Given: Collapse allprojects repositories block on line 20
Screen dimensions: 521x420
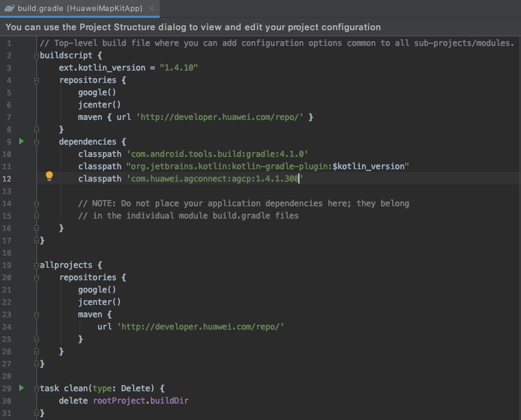Looking at the screenshot, I should [36, 277].
